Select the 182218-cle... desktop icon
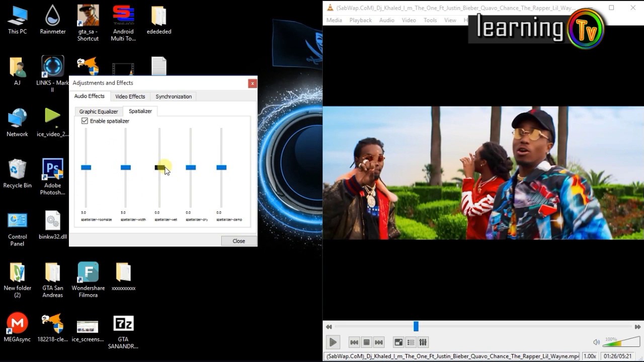Image resolution: width=644 pixels, height=362 pixels. (53, 328)
